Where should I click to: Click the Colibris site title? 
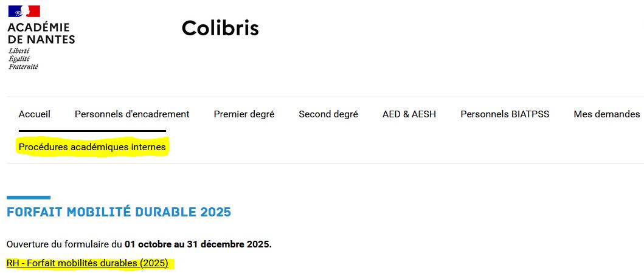coord(220,28)
